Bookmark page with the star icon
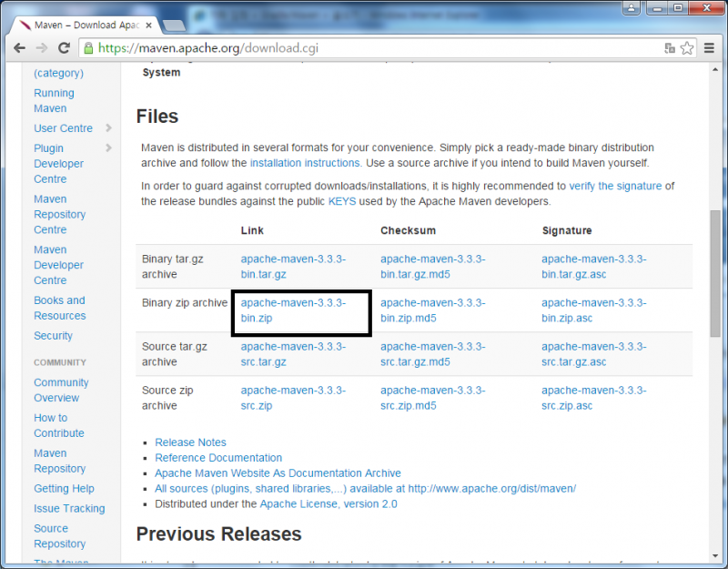 click(x=687, y=48)
